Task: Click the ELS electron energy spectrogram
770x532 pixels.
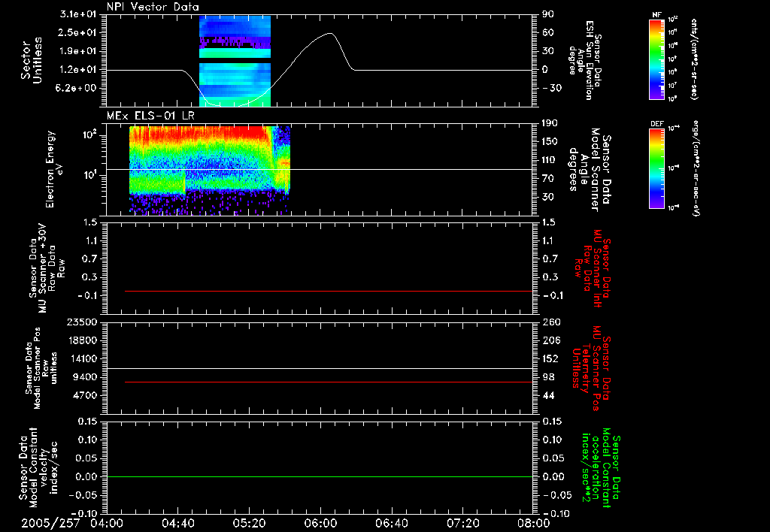Action: click(x=210, y=171)
